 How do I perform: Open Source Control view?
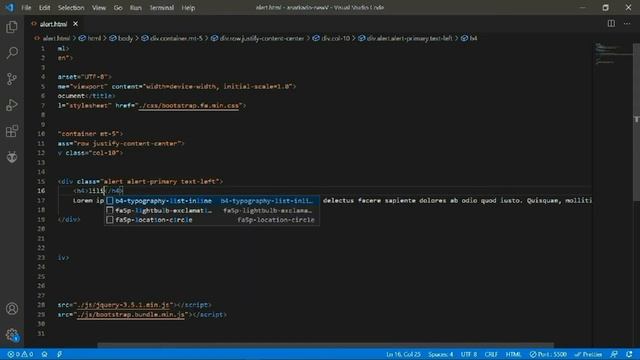(12, 79)
